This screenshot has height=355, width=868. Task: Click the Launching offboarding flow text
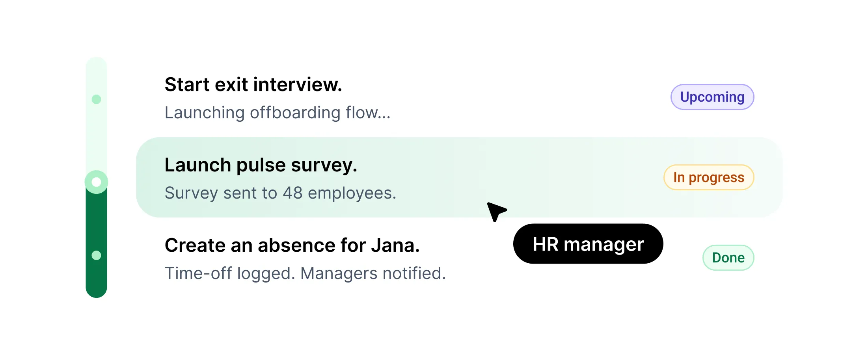(x=277, y=113)
